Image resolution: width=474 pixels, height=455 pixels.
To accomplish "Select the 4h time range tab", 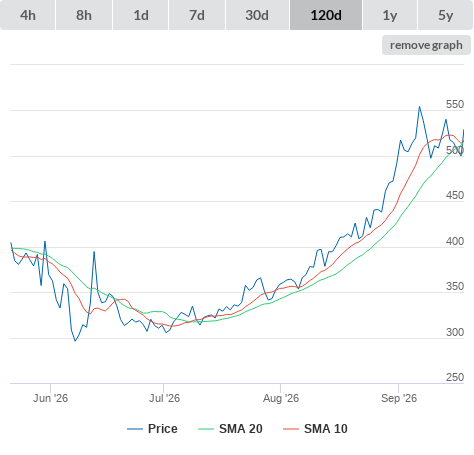I will [28, 15].
